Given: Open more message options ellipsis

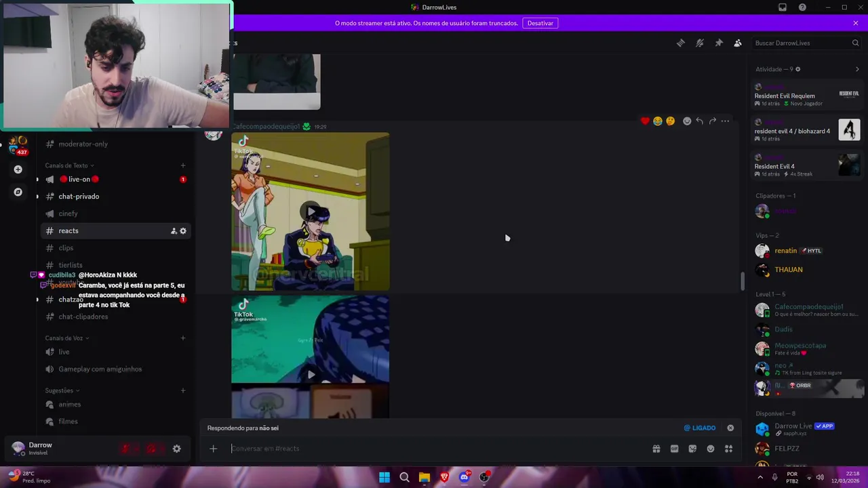Looking at the screenshot, I should pos(726,121).
